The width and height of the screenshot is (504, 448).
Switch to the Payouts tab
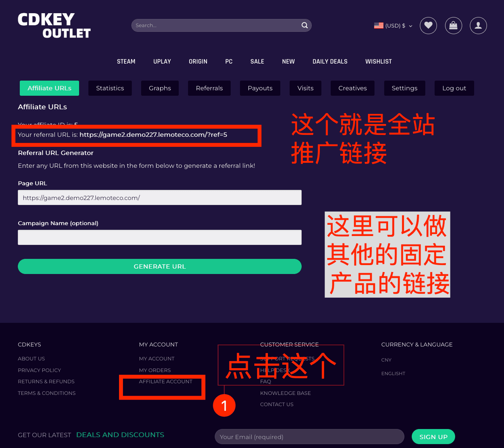(x=260, y=88)
